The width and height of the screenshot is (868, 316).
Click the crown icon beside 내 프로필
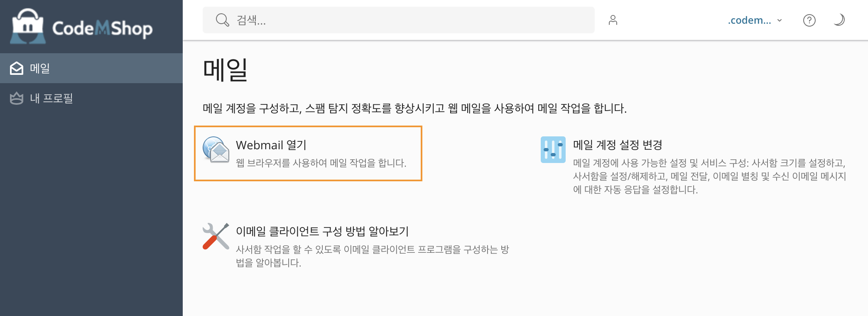pos(17,99)
